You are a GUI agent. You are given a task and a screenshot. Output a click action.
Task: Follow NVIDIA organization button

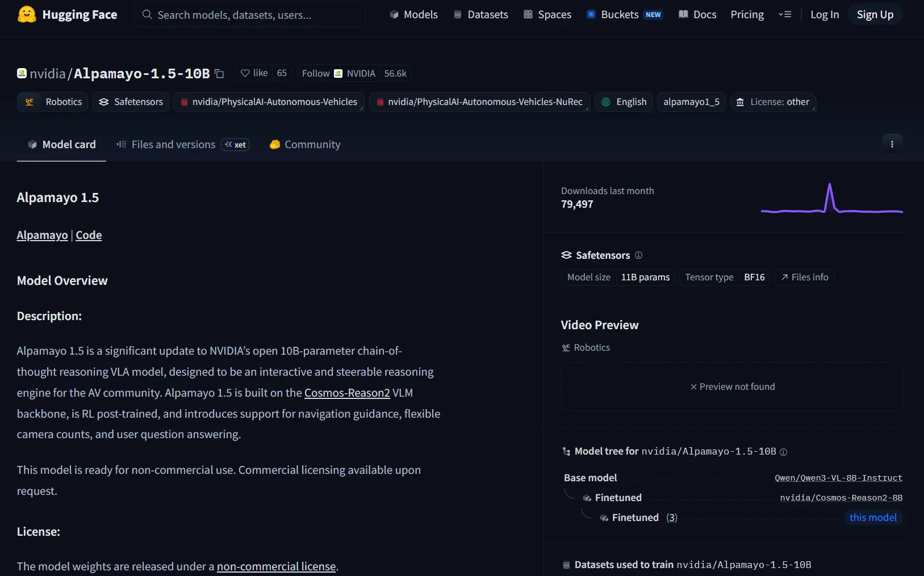point(338,73)
